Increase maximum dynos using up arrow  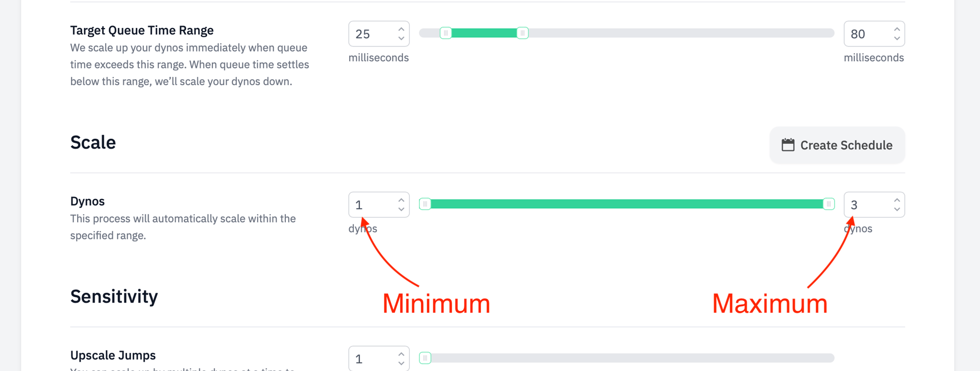pos(897,200)
